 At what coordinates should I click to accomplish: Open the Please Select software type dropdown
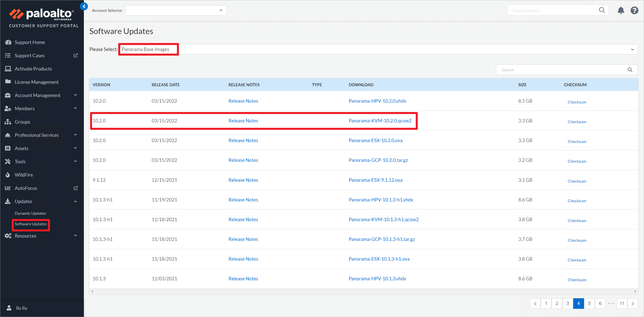pyautogui.click(x=378, y=49)
